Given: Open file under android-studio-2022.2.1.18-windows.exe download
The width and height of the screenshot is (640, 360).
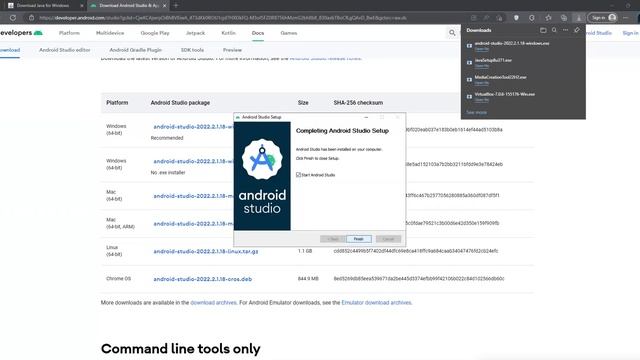Looking at the screenshot, I should pos(482,49).
